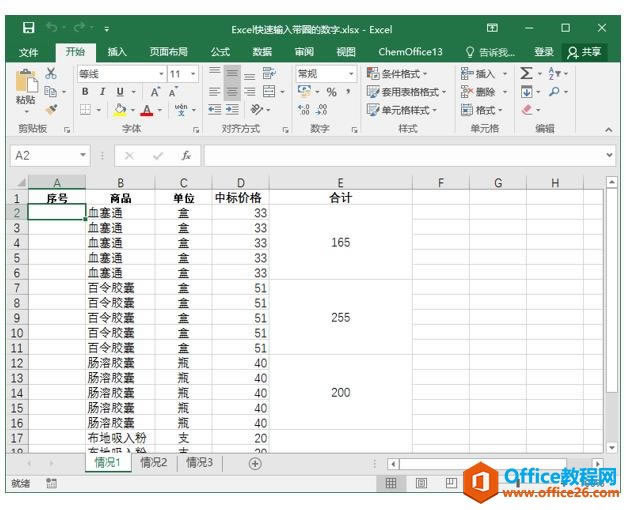The width and height of the screenshot is (626, 510).
Task: Open 条件格式 conditional formatting menu
Action: click(397, 73)
